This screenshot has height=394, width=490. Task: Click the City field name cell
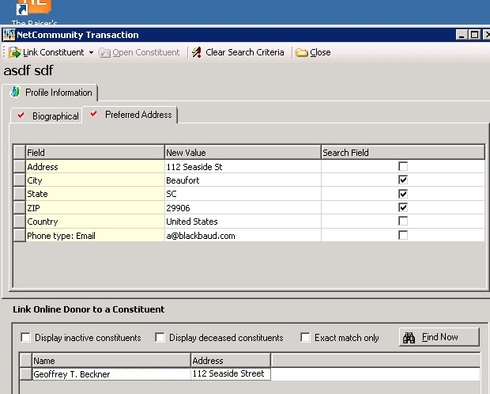click(95, 180)
